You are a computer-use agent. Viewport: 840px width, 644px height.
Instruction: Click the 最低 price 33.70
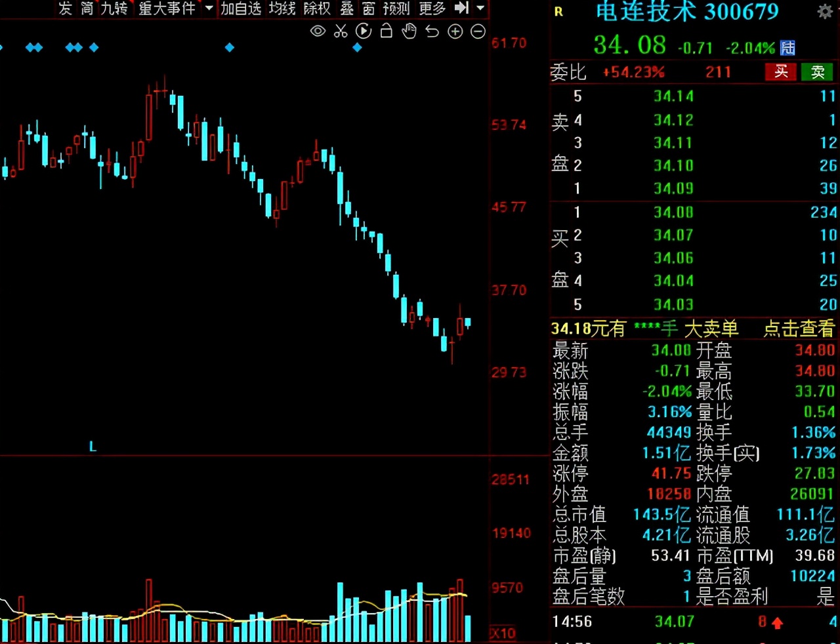815,392
